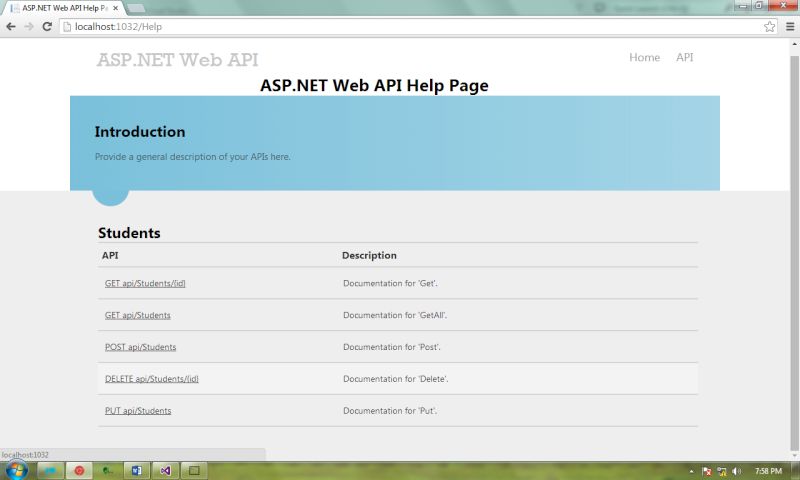This screenshot has height=480, width=800.
Task: Open the volume speaker tray icon
Action: click(x=737, y=471)
